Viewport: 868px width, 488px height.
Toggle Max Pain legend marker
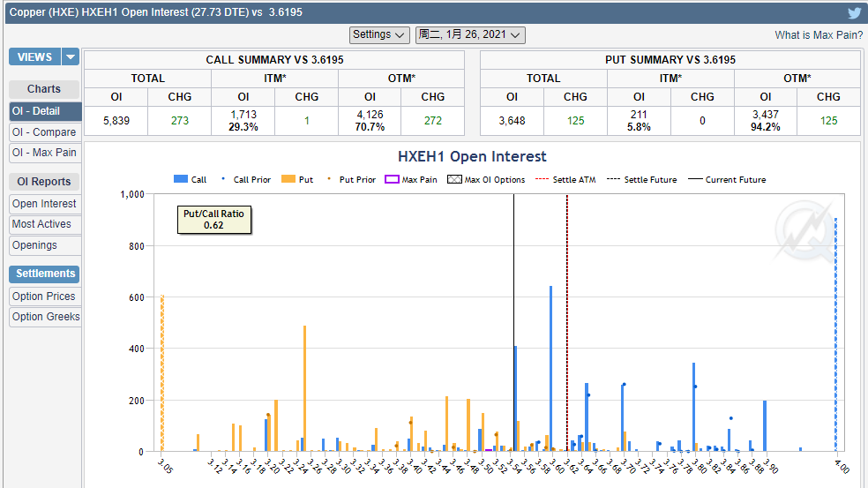(x=391, y=180)
